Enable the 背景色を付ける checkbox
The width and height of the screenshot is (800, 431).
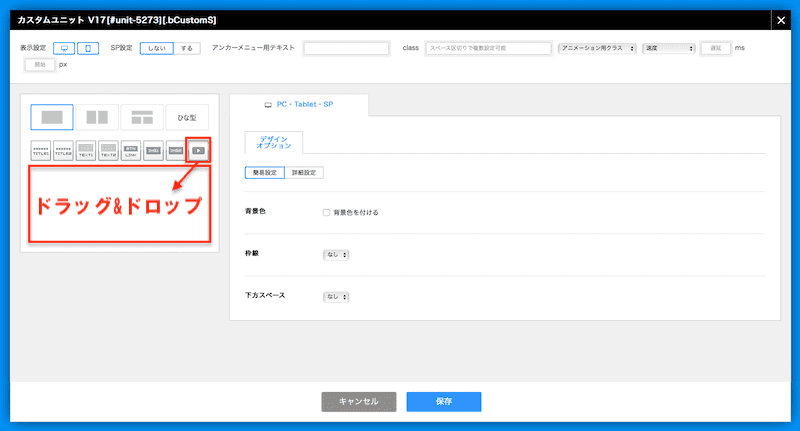click(x=327, y=212)
